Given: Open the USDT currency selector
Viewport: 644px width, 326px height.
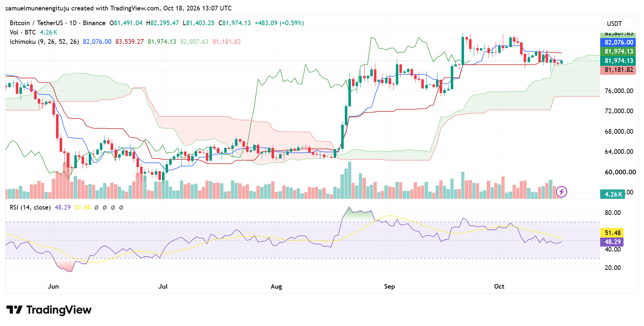Looking at the screenshot, I should 619,24.
